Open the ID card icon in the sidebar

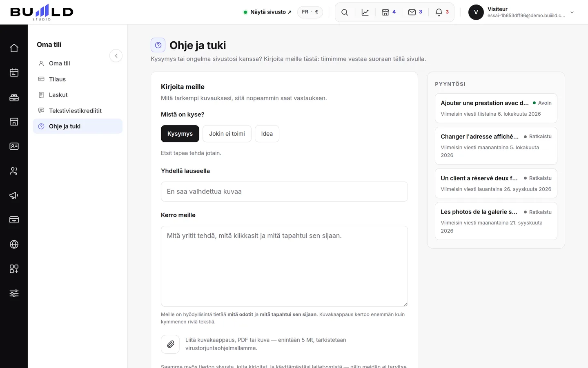(14, 146)
